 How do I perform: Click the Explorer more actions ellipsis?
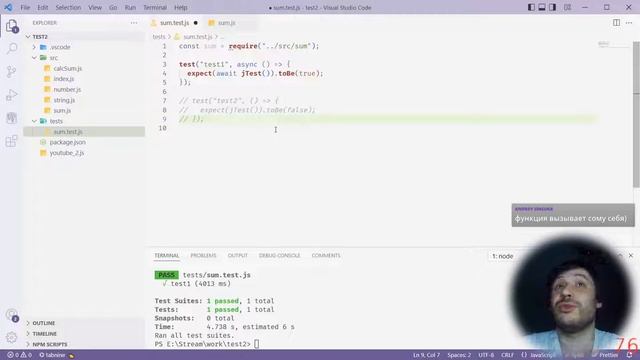click(134, 23)
